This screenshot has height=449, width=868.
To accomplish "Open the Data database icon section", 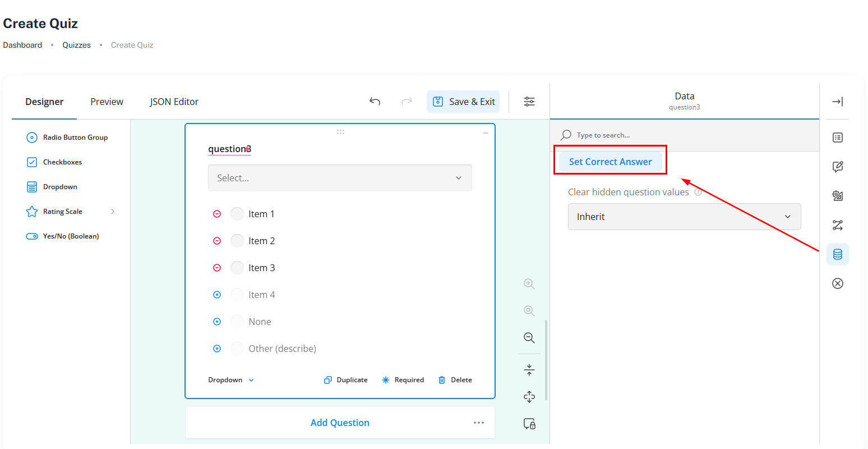I will point(837,254).
